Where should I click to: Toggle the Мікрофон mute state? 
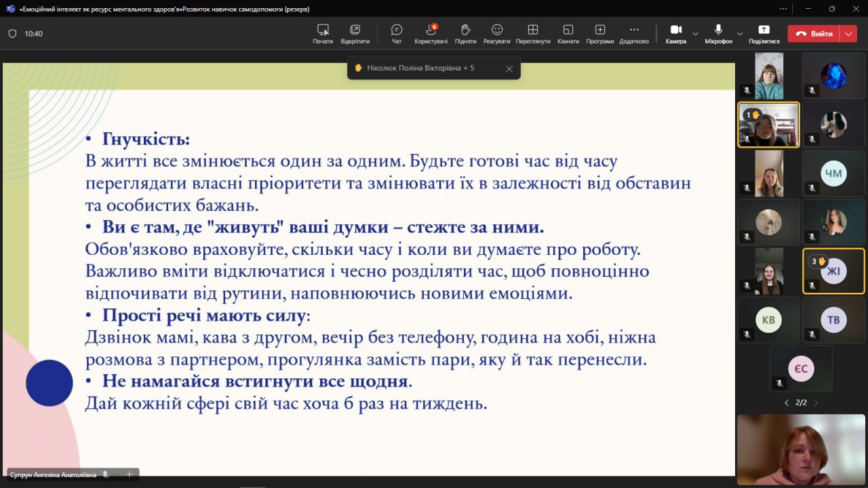tap(718, 33)
